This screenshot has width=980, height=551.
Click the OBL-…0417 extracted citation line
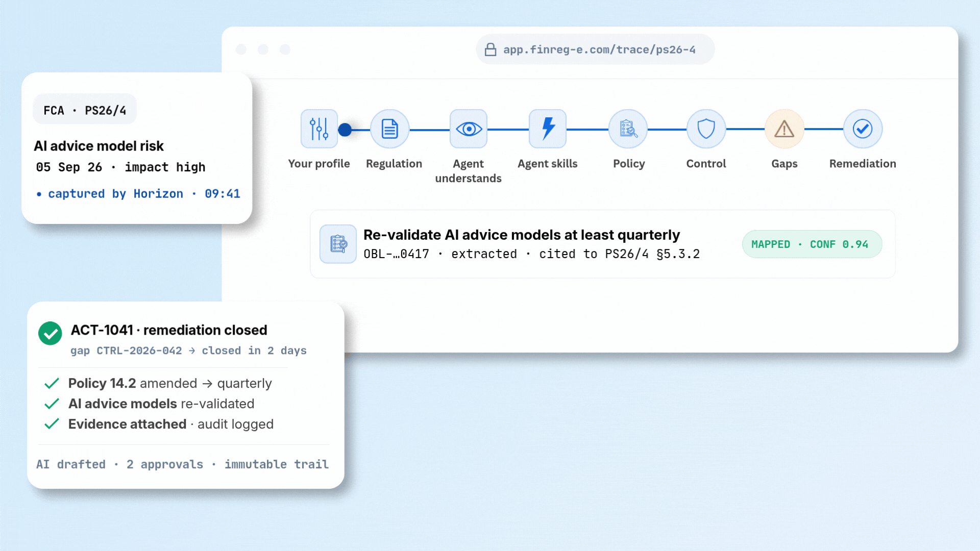click(532, 254)
